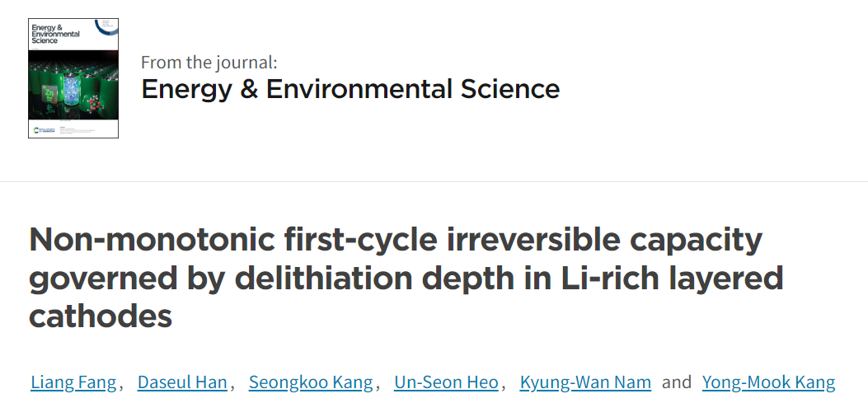
Task: Click the cover's Energy & Environmental Science masthead
Action: (55, 34)
